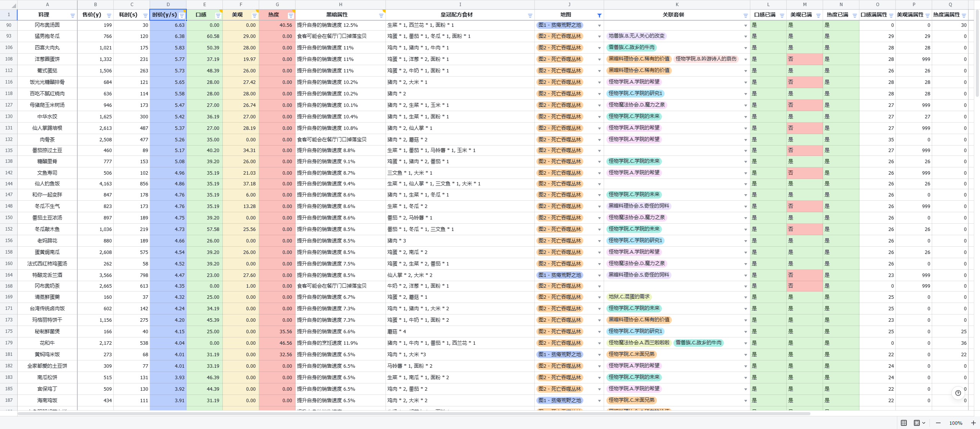Select column K header letter
Screen dimensions: 980x429
[677, 5]
